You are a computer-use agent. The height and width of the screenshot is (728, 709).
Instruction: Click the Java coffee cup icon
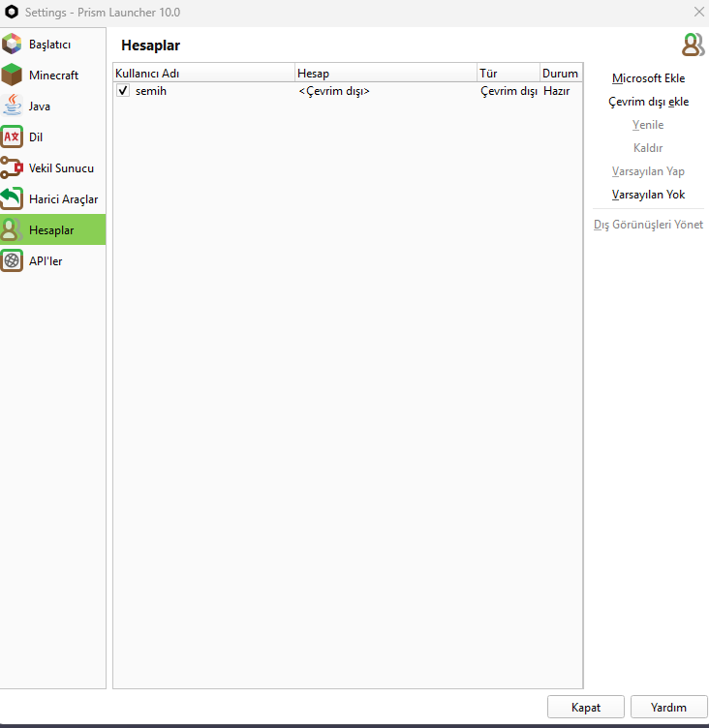(12, 106)
